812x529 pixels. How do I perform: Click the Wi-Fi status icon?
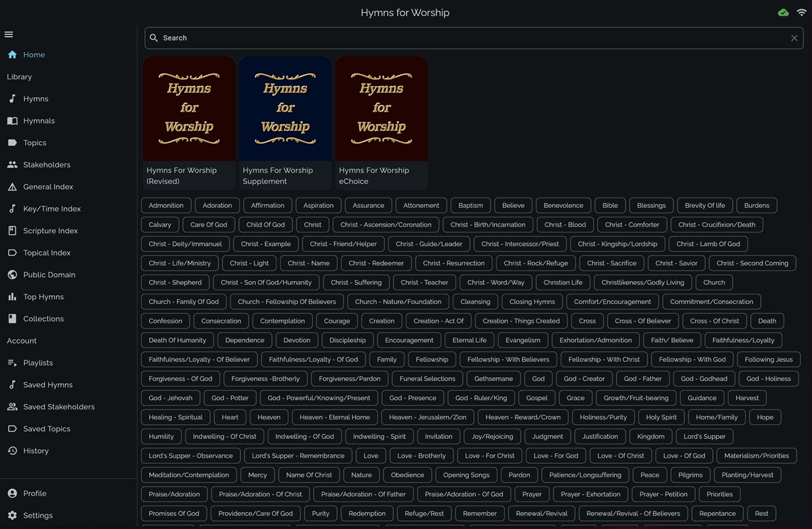pyautogui.click(x=801, y=12)
